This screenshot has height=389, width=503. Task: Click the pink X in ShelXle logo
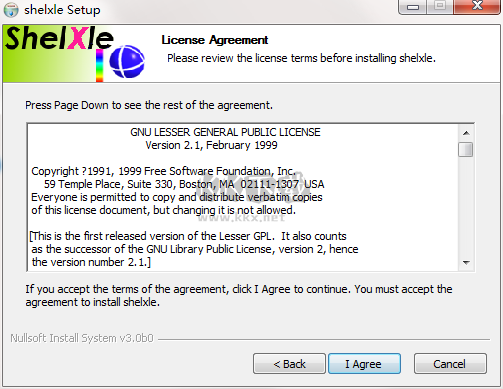[x=78, y=39]
